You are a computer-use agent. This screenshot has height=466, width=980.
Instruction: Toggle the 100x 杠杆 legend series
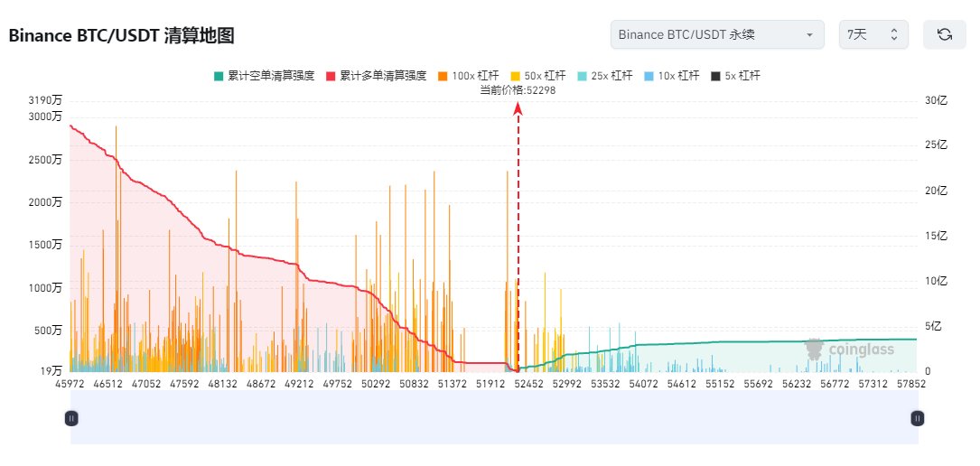[468, 76]
